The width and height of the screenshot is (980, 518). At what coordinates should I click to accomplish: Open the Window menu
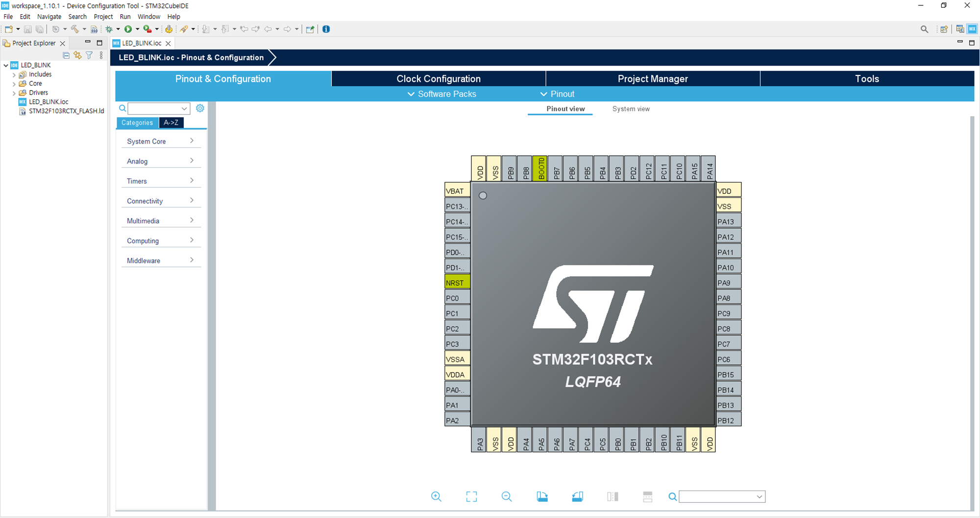[148, 17]
